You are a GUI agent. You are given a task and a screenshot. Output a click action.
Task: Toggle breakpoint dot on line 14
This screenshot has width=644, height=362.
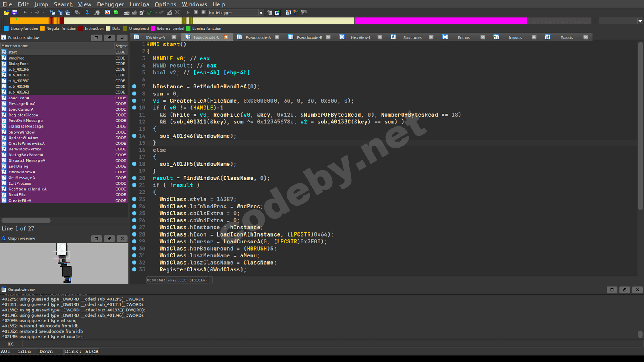134,136
